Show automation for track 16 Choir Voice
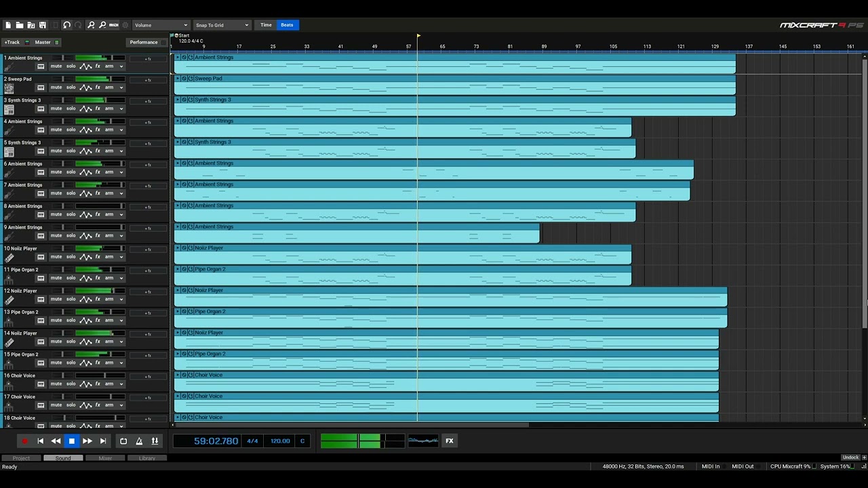The height and width of the screenshot is (488, 868). 85,384
